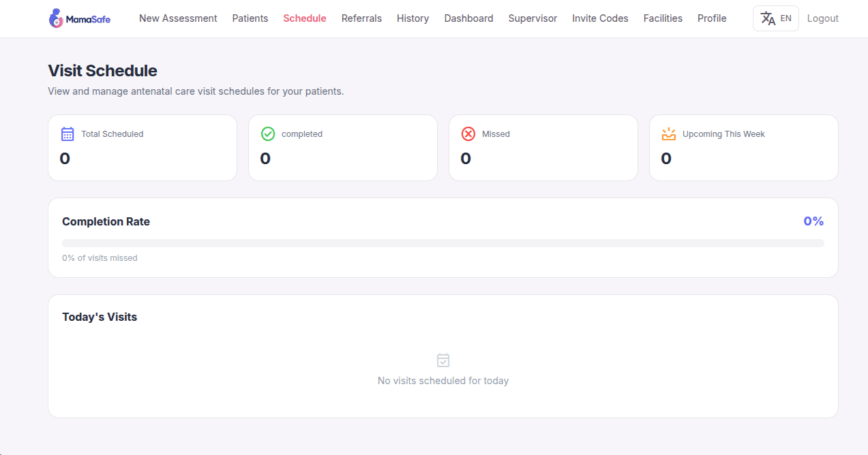Select the Schedule nav item

[x=305, y=18]
